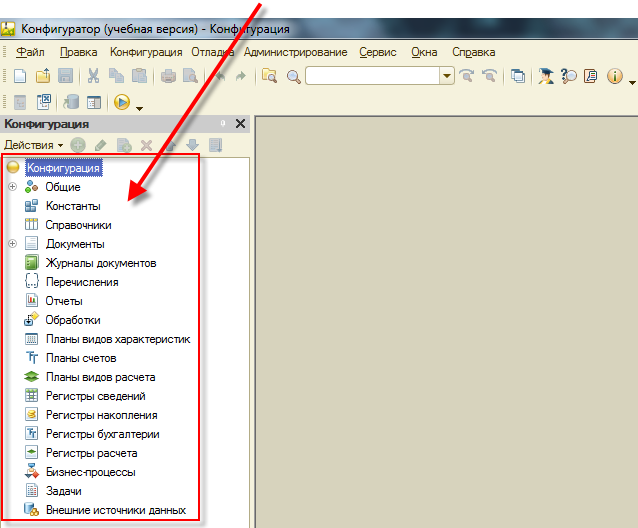Screen dimensions: 638x528
Task: Open the Администрирование menu
Action: [x=295, y=52]
